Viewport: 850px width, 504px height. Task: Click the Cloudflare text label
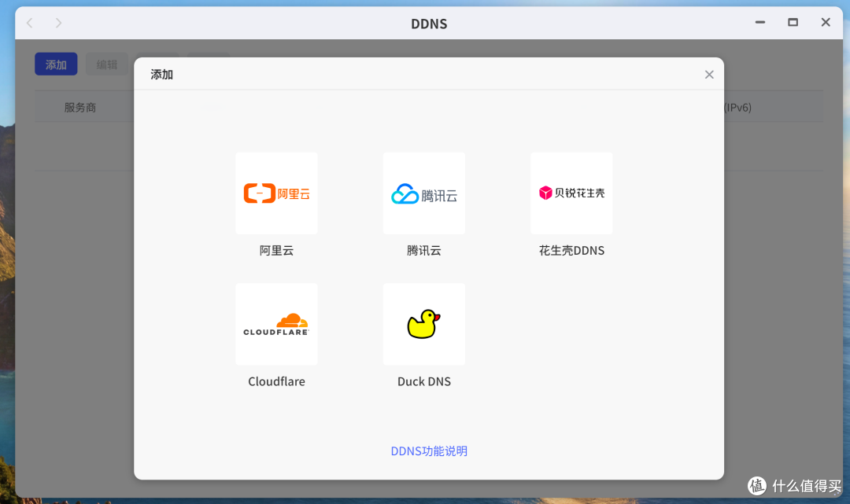coord(276,381)
